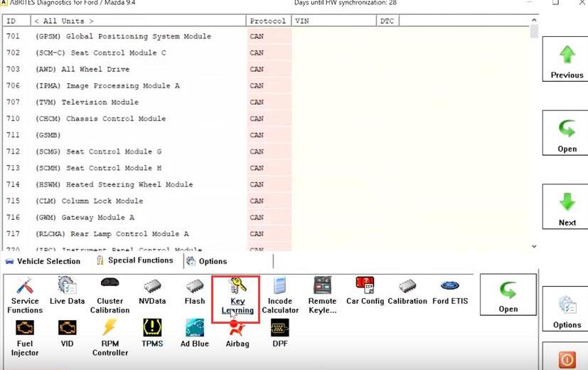Select Seat Control Module G row
Viewport: 588px width, 370px height.
[265, 152]
